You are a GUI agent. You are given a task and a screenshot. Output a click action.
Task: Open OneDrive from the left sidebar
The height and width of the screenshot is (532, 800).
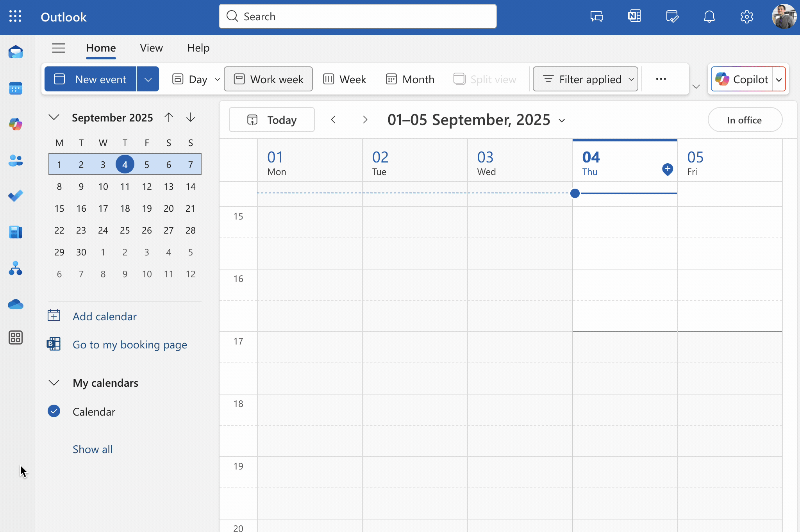[x=16, y=304]
